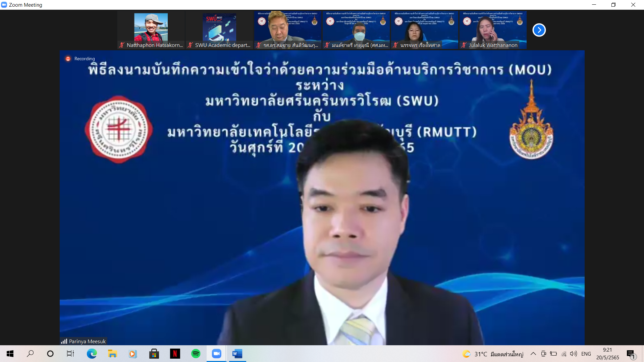Image resolution: width=644 pixels, height=362 pixels.
Task: Click Parinya Meesuk signal strength icon
Action: pyautogui.click(x=64, y=341)
